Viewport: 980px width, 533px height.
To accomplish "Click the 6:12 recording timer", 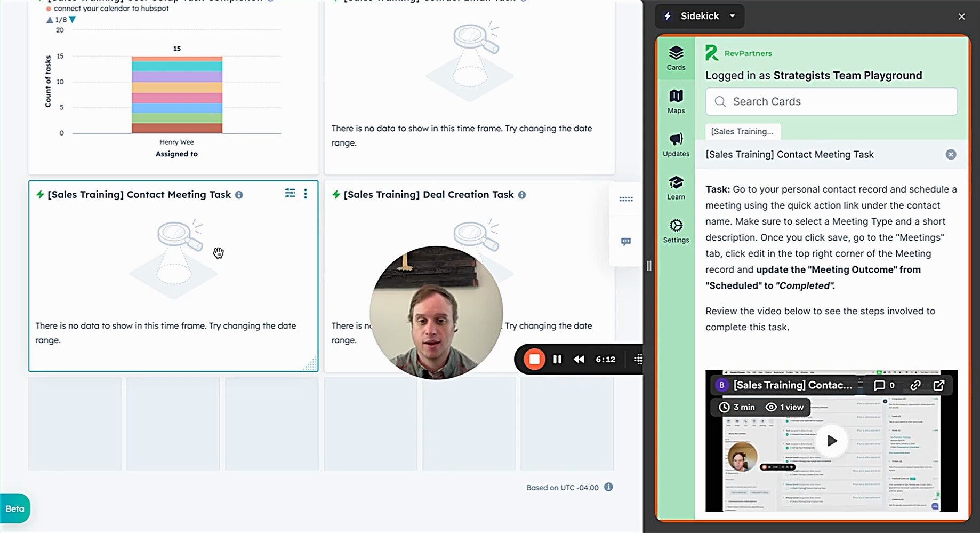I will coord(605,359).
